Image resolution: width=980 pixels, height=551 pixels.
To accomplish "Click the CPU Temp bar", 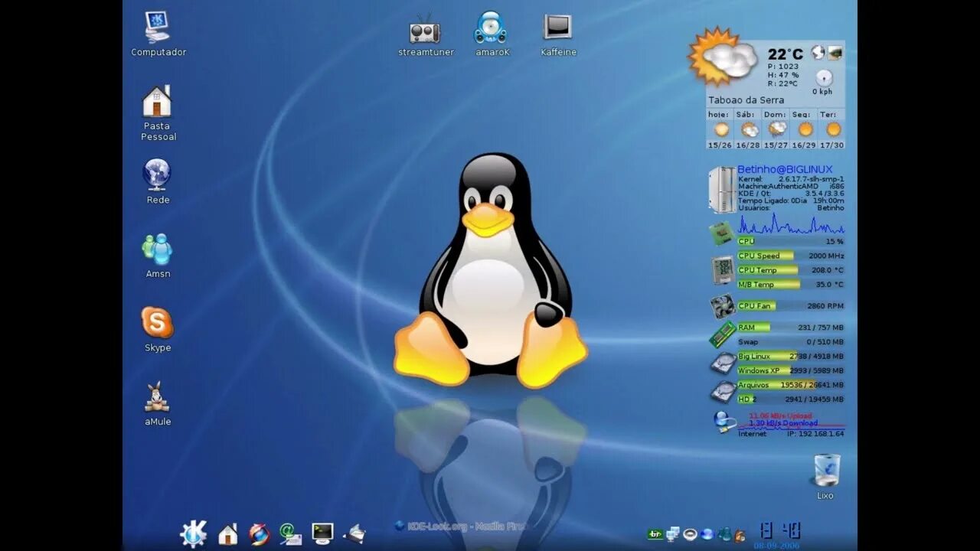I will pyautogui.click(x=791, y=270).
